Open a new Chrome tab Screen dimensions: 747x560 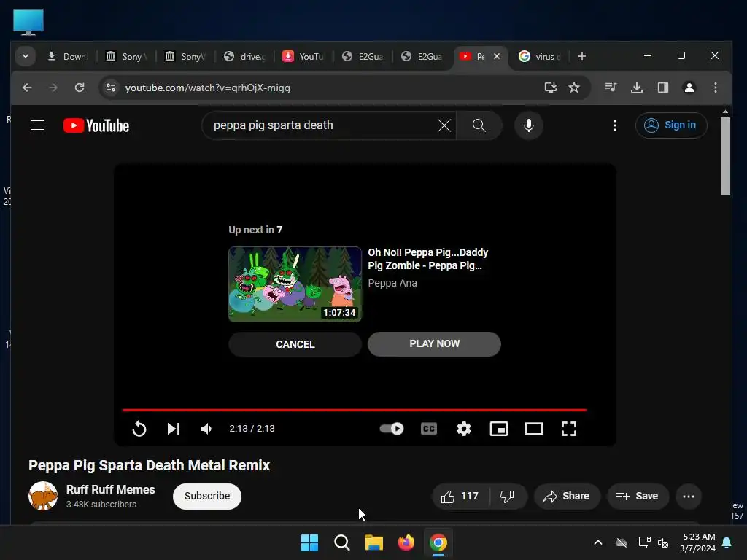(x=581, y=56)
